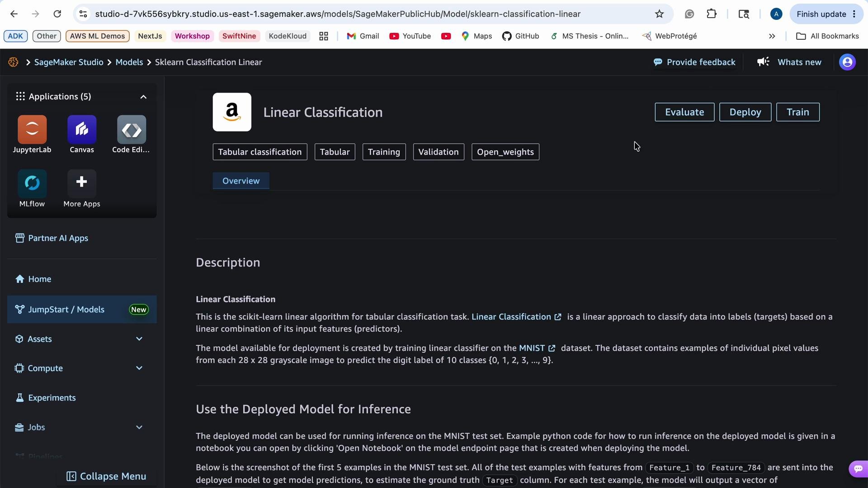Click the user profile avatar icon
Viewport: 868px width, 488px height.
[847, 62]
